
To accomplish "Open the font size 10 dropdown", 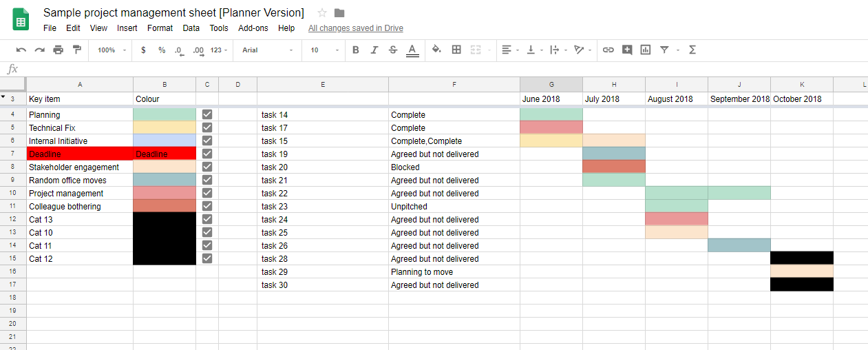I will pos(324,50).
